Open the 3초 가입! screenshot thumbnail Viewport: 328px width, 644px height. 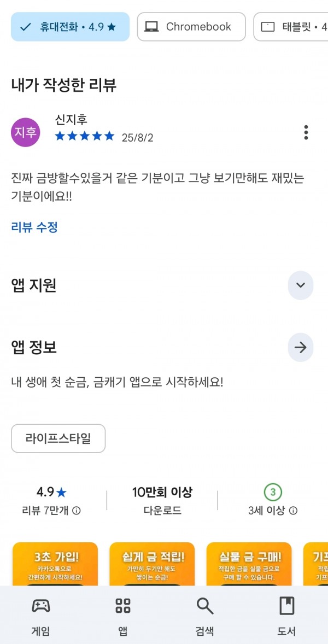point(55,564)
